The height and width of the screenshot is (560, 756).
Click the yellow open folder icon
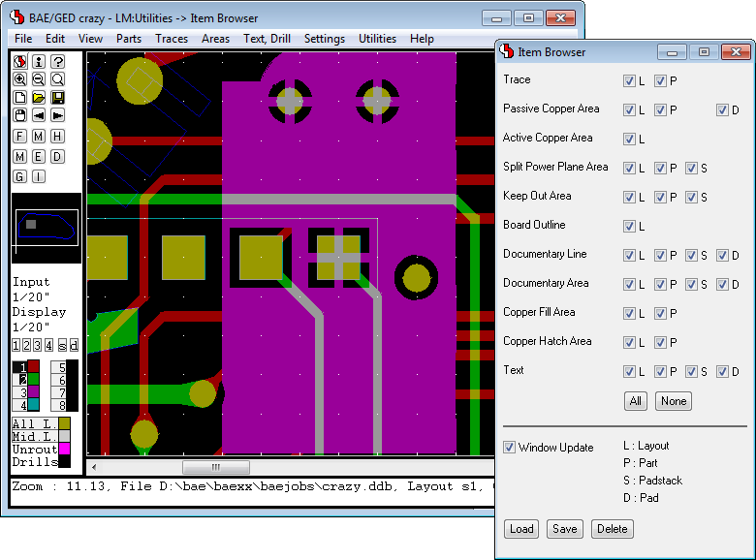pyautogui.click(x=39, y=98)
